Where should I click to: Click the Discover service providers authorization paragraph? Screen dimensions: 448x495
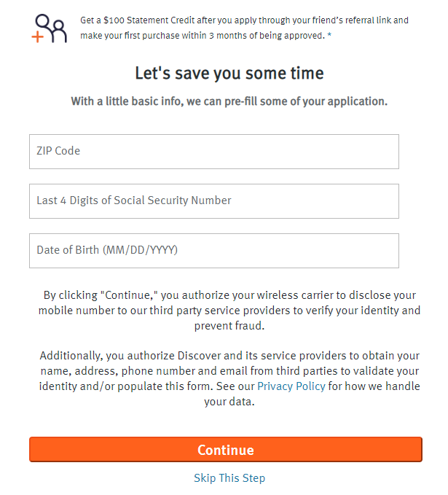[x=229, y=378]
